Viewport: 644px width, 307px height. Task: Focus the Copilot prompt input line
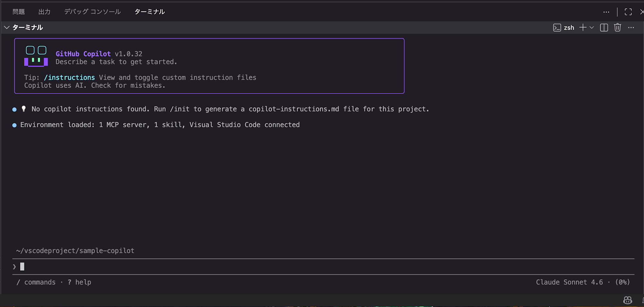161,266
